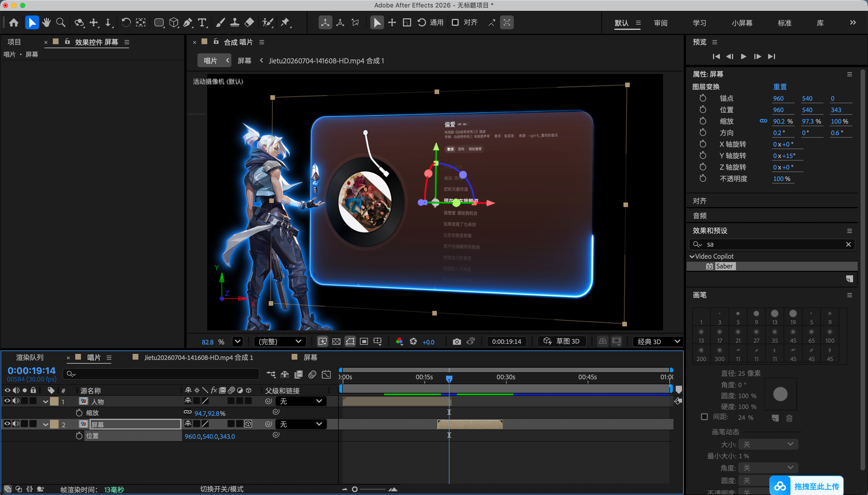Open the (完整) resolution dropdown
Screen dimensions: 868x495
(280, 341)
